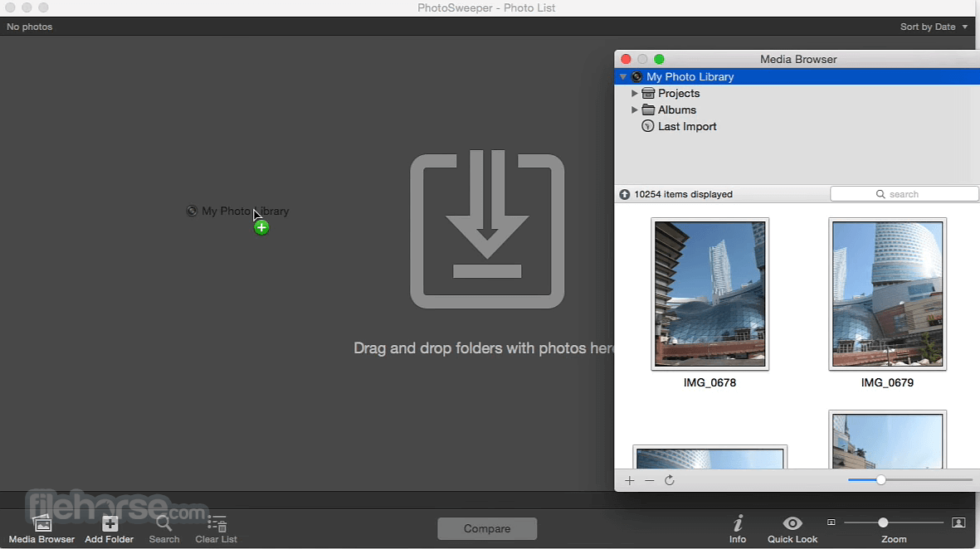Close the Media Browser window
Viewport: 980px width, 549px height.
(x=626, y=60)
